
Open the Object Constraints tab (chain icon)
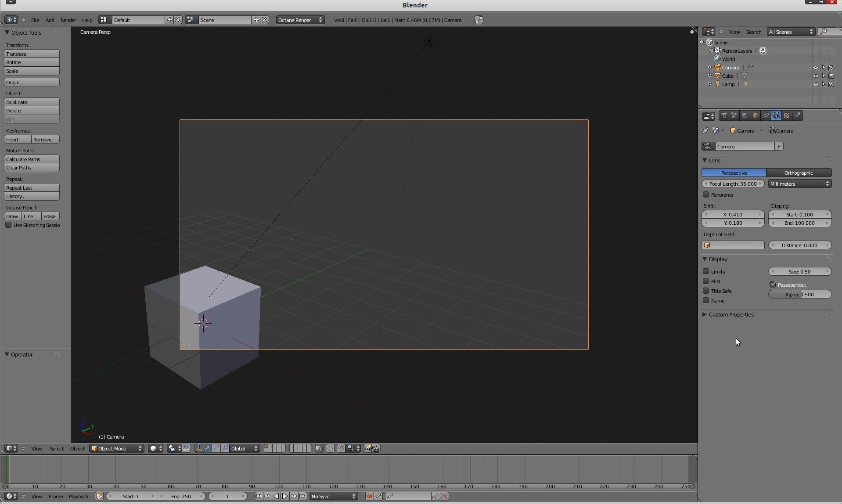click(766, 116)
